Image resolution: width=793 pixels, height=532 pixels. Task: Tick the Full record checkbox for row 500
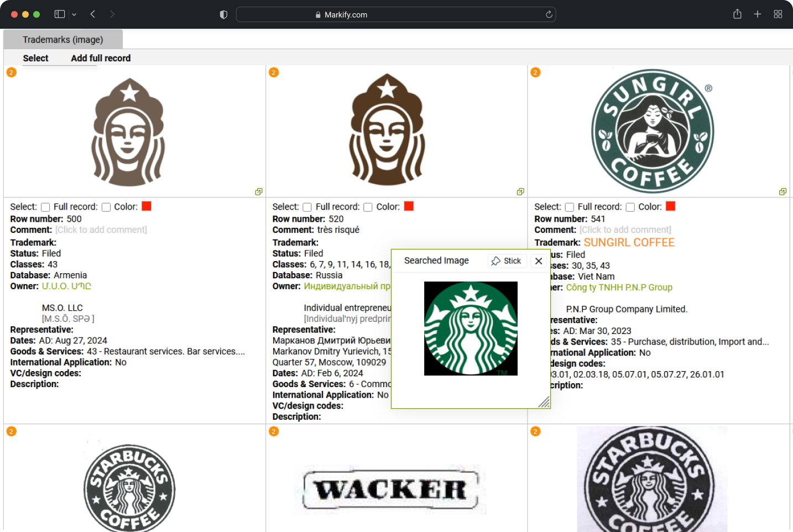[106, 207]
